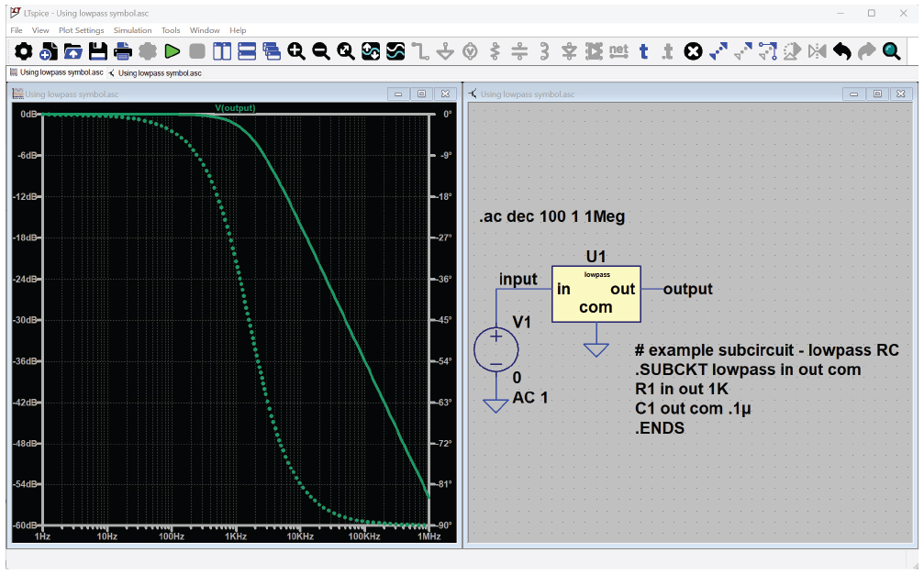Click the V(output) trace label
Image resolution: width=924 pixels, height=574 pixels.
pyautogui.click(x=235, y=108)
